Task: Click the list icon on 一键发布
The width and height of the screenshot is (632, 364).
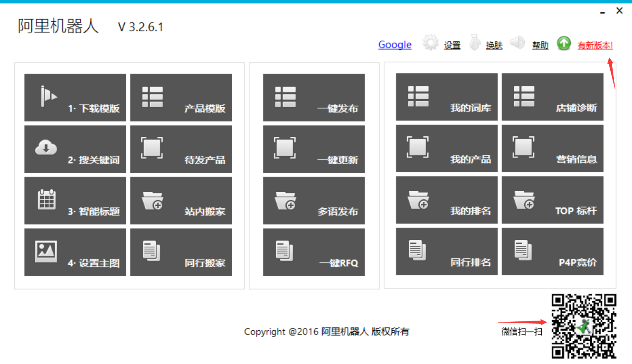Action: tap(286, 97)
